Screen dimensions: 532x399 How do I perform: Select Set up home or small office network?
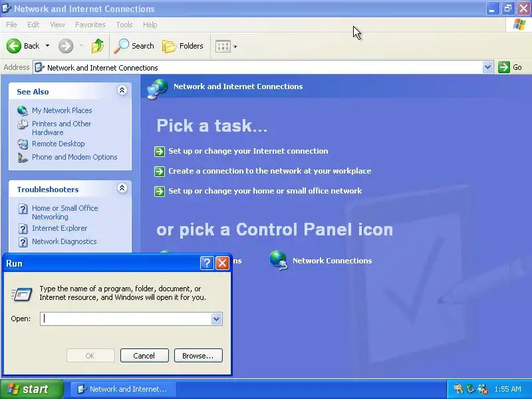(x=265, y=191)
